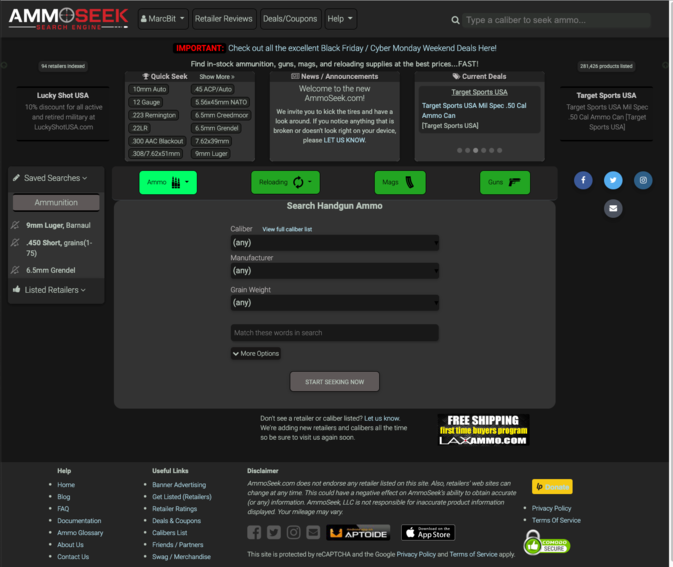This screenshot has width=673, height=567.
Task: Open the Facebook page via blue circle icon
Action: pos(583,180)
